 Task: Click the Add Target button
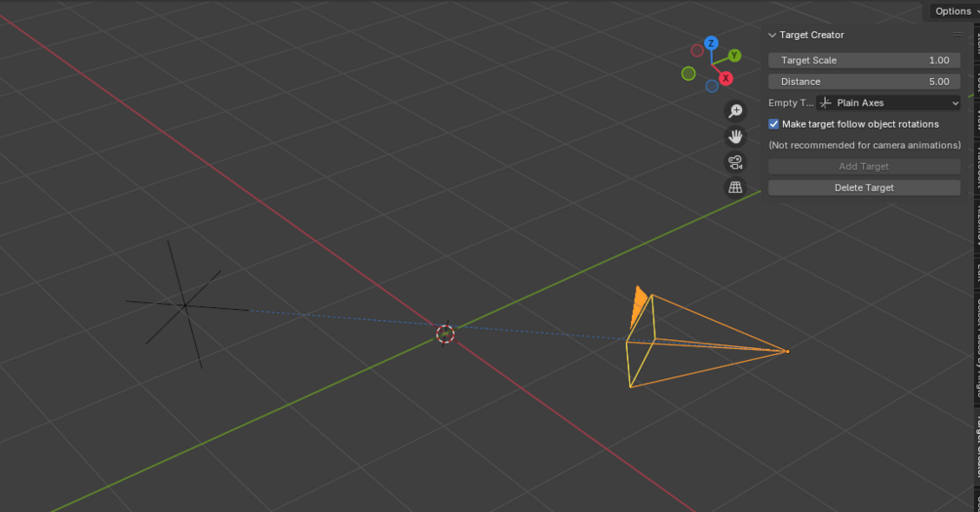tap(864, 167)
